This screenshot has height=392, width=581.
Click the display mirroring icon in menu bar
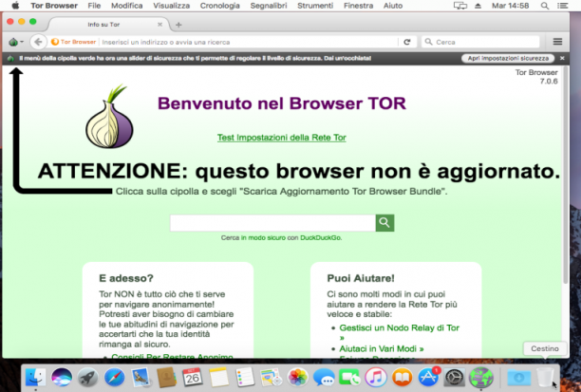pos(460,6)
